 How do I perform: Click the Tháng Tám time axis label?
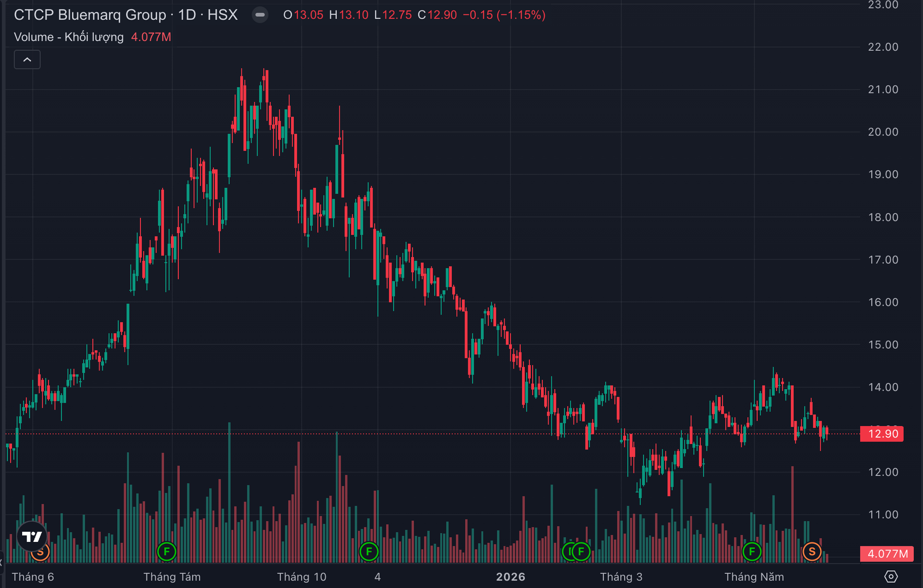172,576
